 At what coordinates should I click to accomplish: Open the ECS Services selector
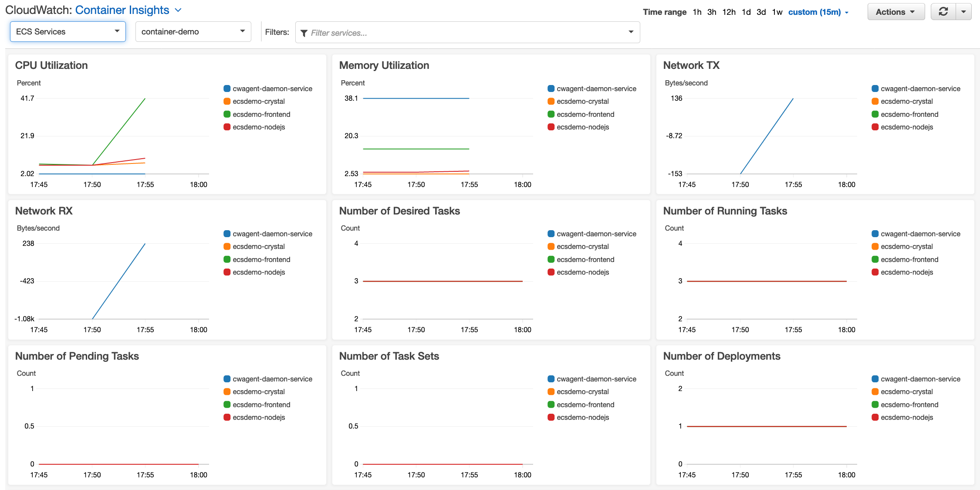tap(68, 31)
